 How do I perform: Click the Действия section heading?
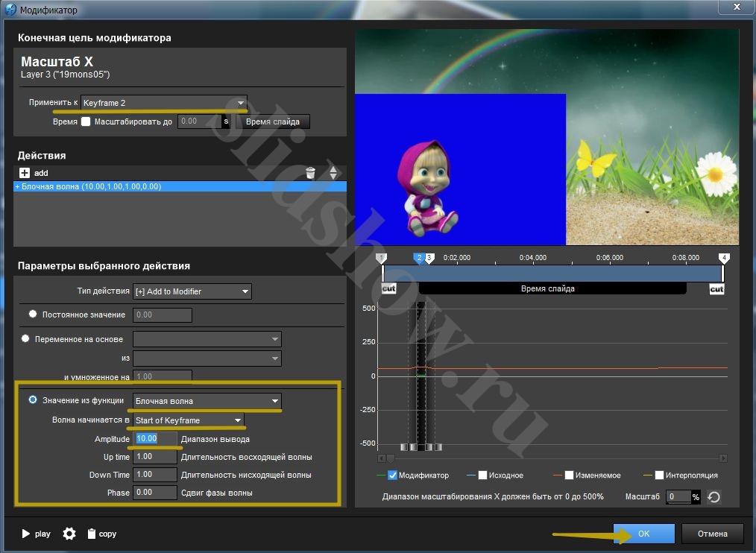tap(42, 155)
